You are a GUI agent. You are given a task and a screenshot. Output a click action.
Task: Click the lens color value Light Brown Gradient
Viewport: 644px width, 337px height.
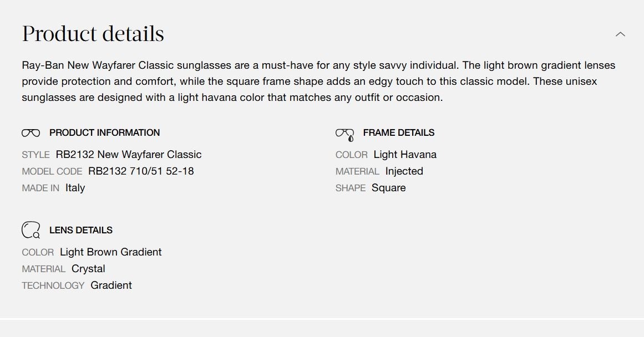coord(110,252)
